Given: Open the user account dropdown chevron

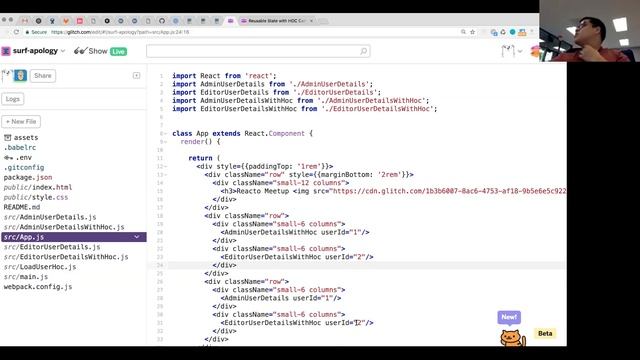Looking at the screenshot, I should (520, 51).
